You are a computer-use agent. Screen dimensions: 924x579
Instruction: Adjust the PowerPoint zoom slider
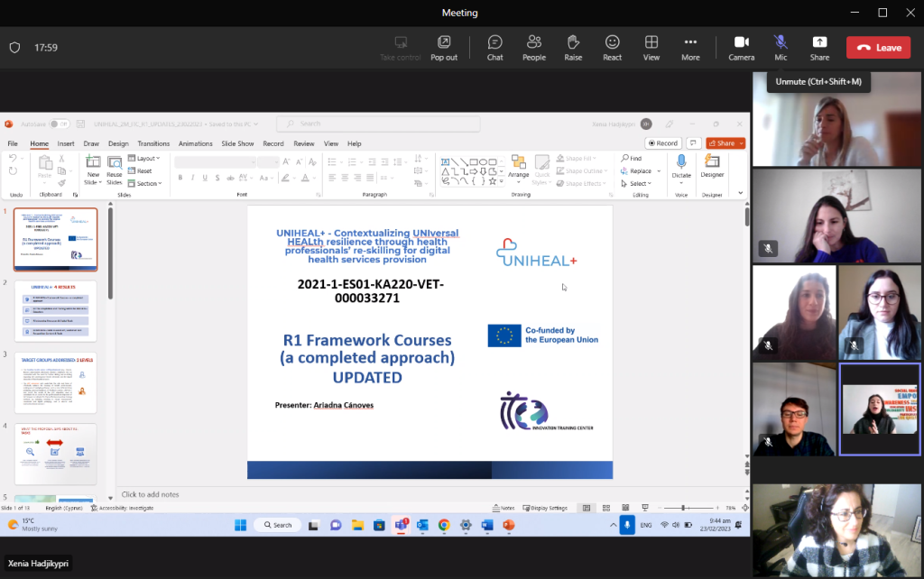[x=684, y=508]
